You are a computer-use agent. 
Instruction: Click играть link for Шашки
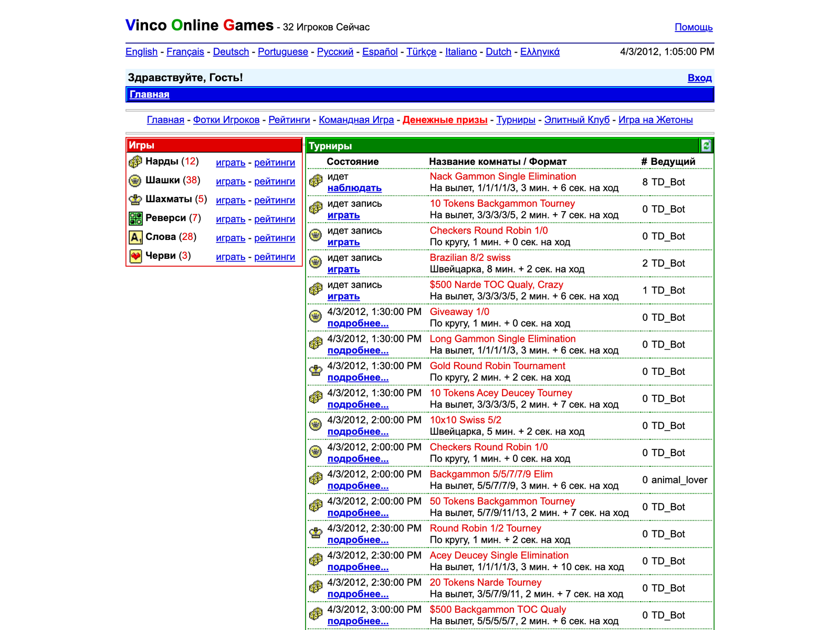[230, 181]
